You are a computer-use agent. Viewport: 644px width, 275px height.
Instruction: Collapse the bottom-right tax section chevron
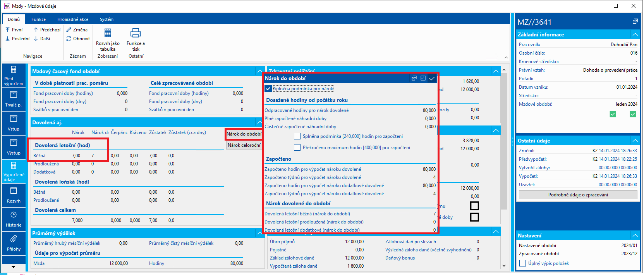(496, 232)
